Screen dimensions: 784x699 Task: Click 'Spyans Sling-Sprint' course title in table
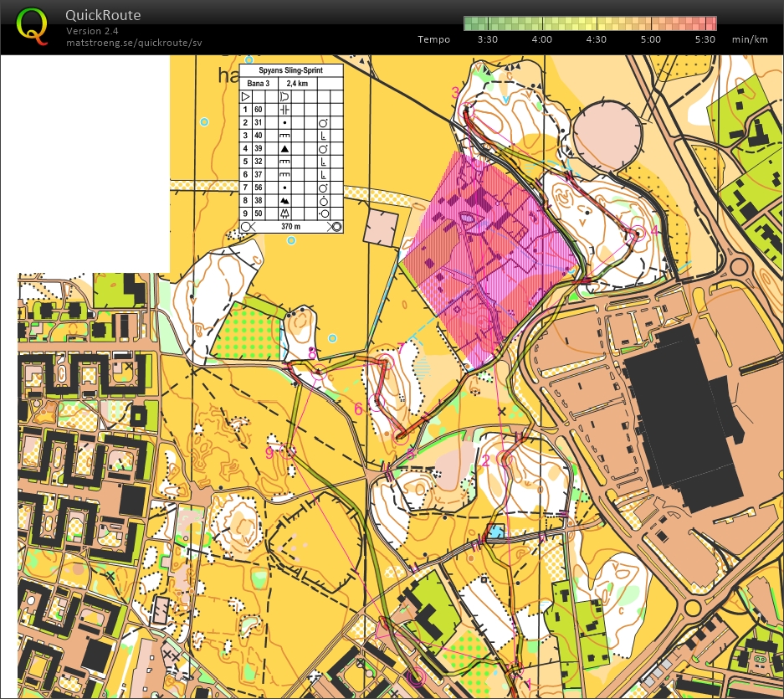coord(290,70)
